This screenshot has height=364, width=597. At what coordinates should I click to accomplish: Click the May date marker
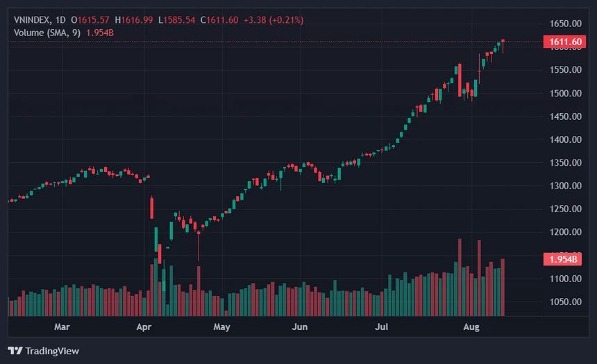tap(221, 327)
